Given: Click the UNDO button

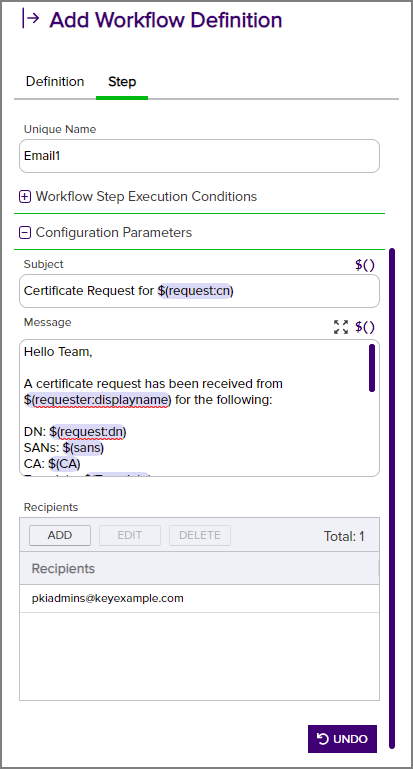Looking at the screenshot, I should click(x=342, y=739).
